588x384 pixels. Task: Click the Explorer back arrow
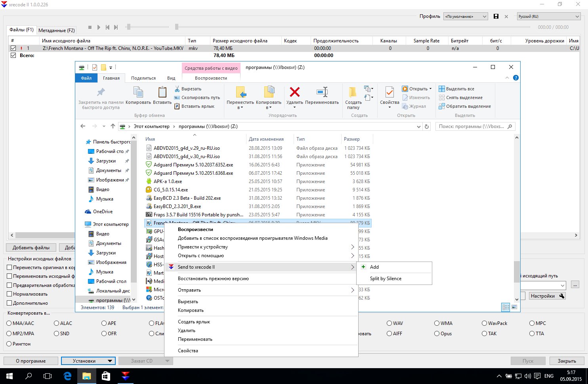pos(83,126)
